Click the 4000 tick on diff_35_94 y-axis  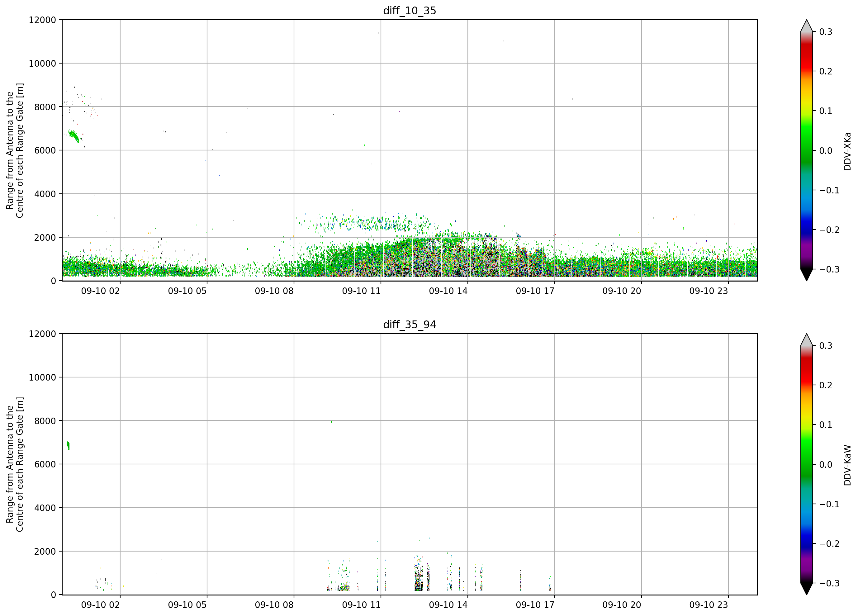(45, 508)
